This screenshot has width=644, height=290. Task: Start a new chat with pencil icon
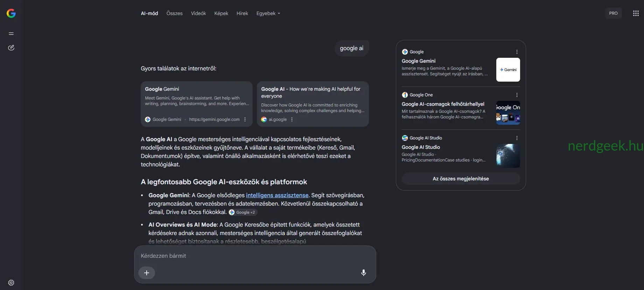pyautogui.click(x=11, y=48)
